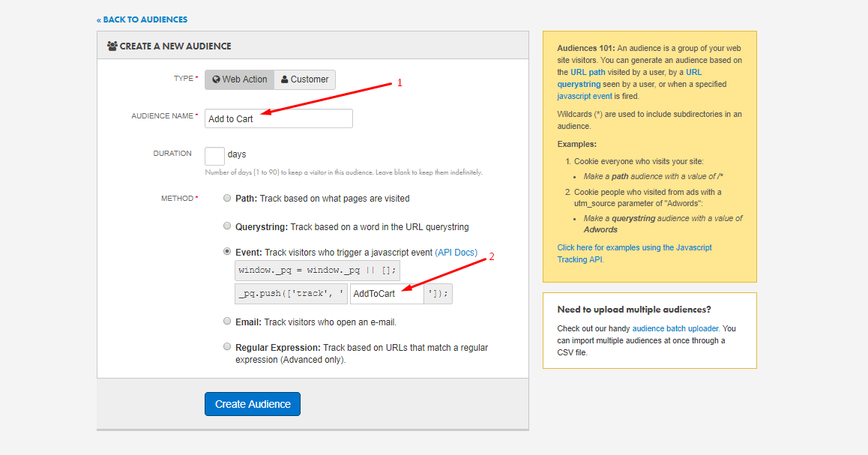Choose the Email tracking method
Screen dimensions: 868x455
pos(227,321)
